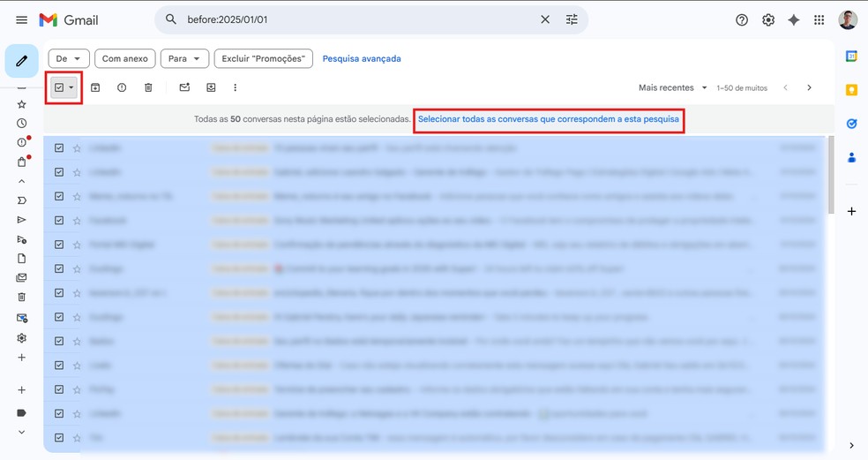Screen dimensions: 868x460
Task: Click the message list vertical scrollbar
Action: (x=831, y=175)
